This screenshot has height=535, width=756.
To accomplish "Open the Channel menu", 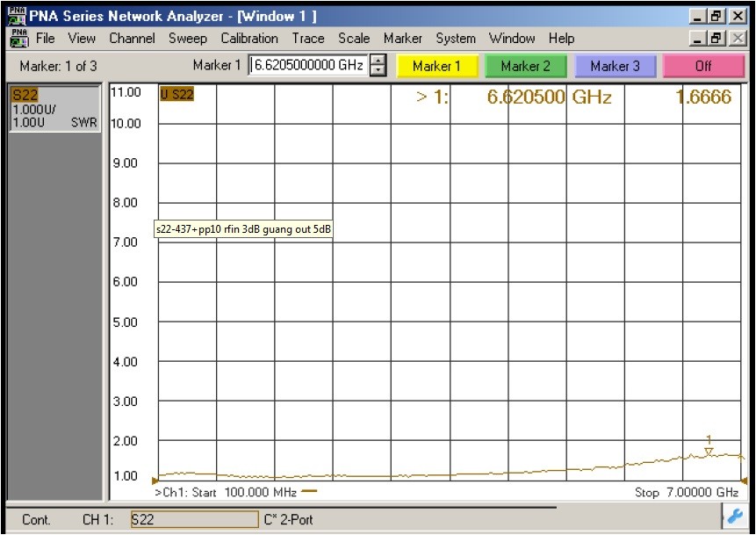I will point(132,38).
